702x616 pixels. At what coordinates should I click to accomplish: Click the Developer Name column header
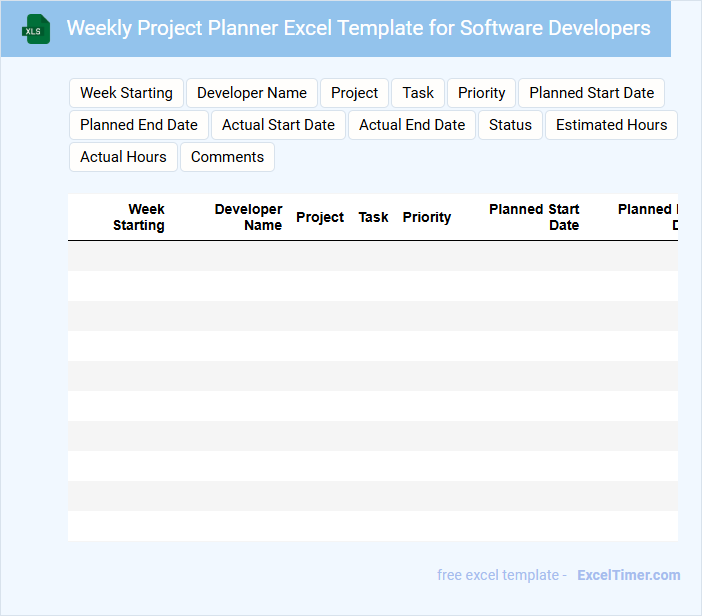click(x=249, y=217)
